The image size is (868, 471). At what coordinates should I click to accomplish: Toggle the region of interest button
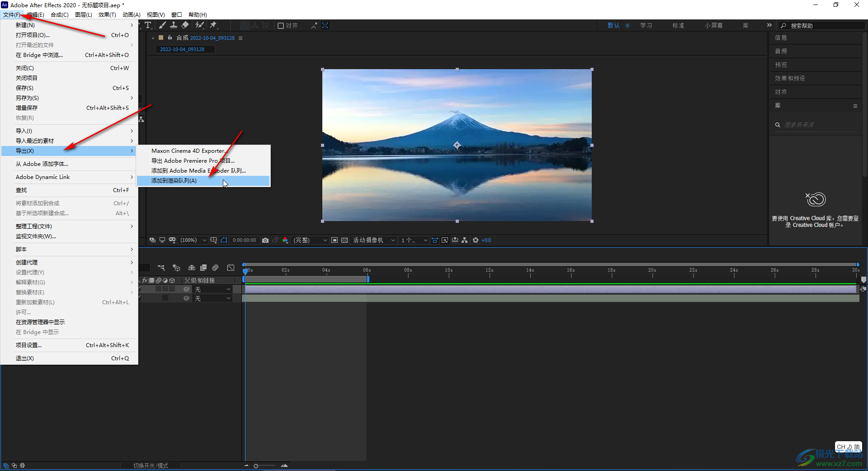pos(335,240)
